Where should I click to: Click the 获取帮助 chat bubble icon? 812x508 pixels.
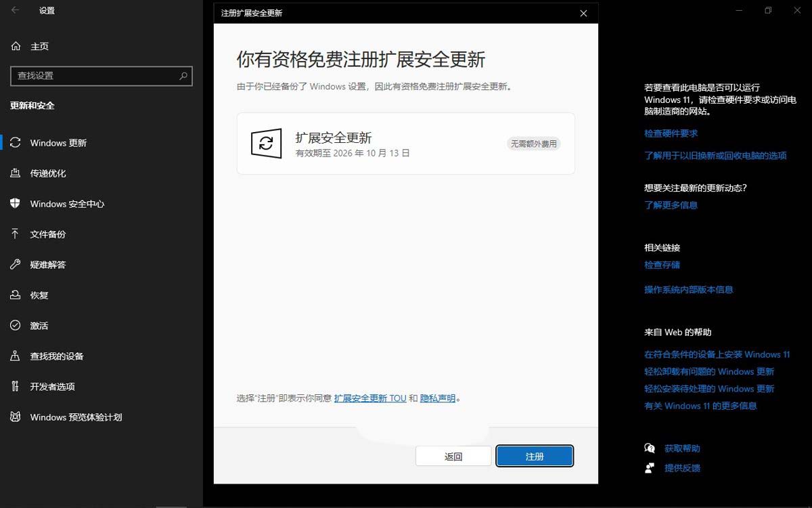coord(650,448)
